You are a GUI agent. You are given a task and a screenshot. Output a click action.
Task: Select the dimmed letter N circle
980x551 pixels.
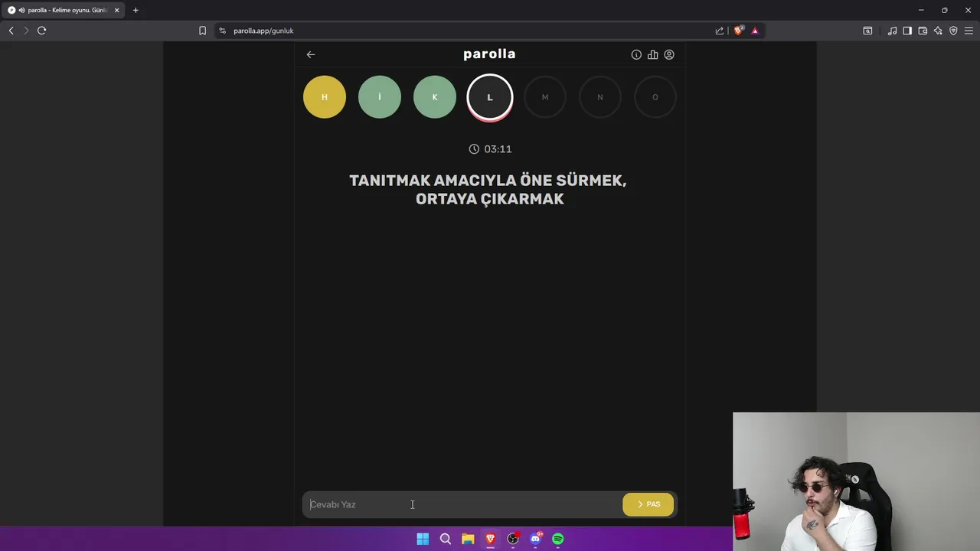600,97
